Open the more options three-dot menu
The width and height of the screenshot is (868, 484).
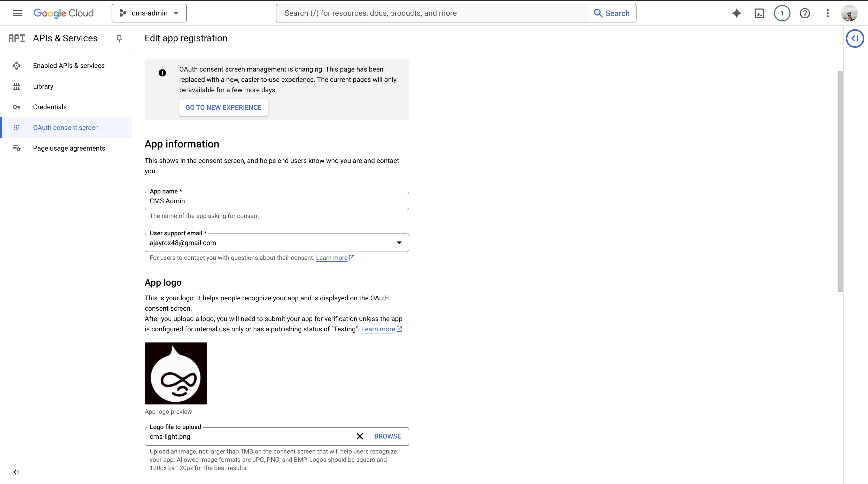point(828,13)
